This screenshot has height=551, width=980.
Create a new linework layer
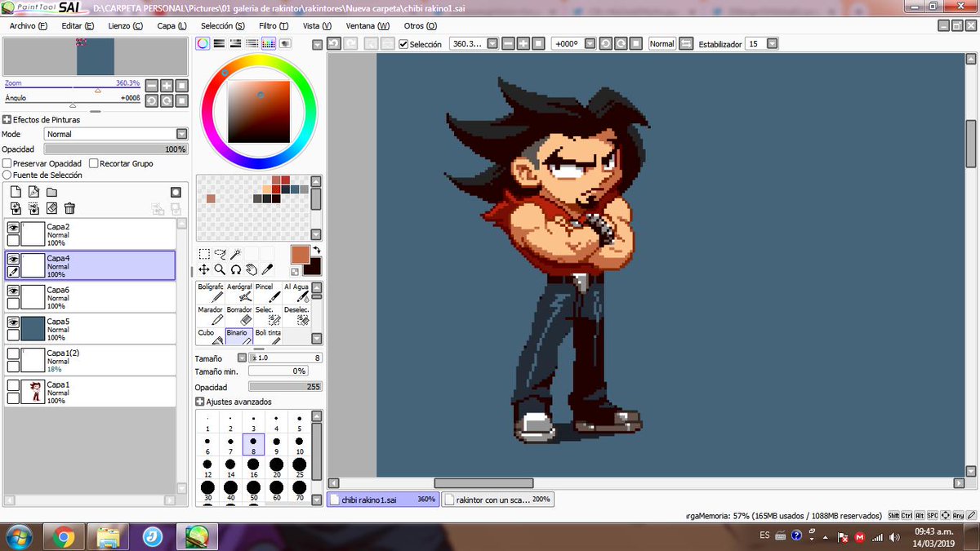(x=33, y=192)
